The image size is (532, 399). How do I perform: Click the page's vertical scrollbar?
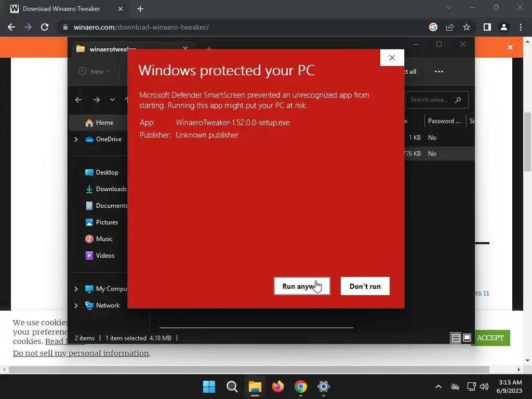(x=528, y=142)
